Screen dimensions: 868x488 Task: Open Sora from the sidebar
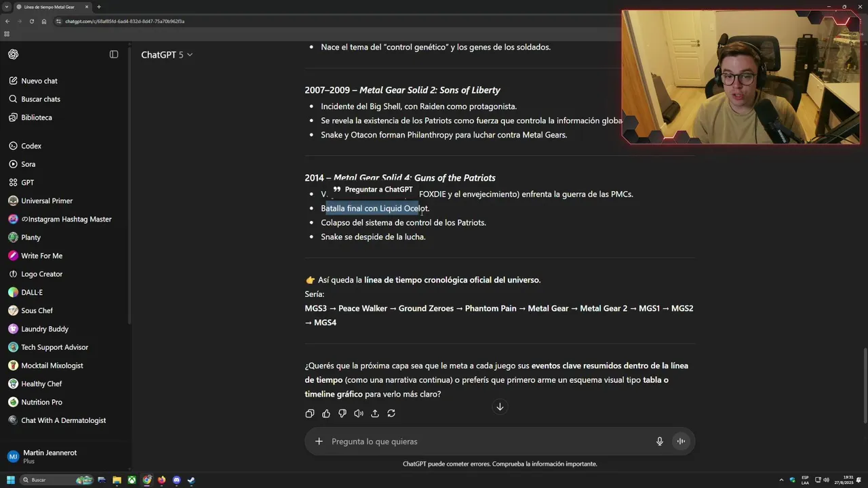coord(28,164)
